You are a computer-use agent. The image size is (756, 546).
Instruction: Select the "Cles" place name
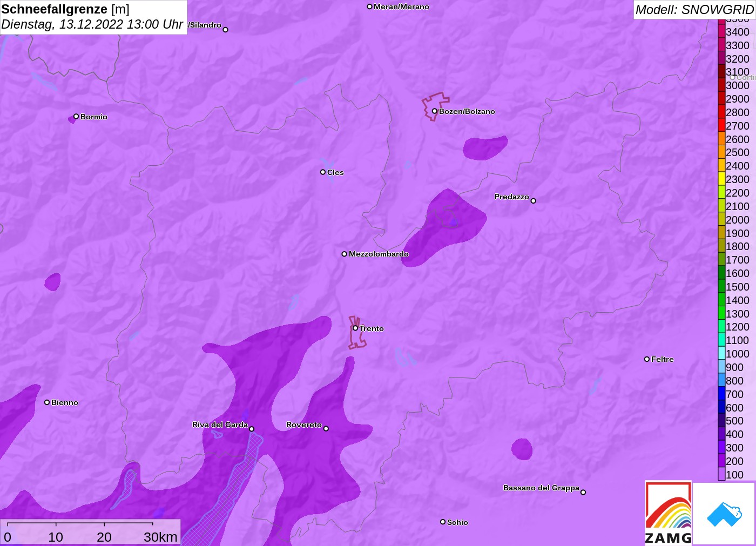click(335, 172)
